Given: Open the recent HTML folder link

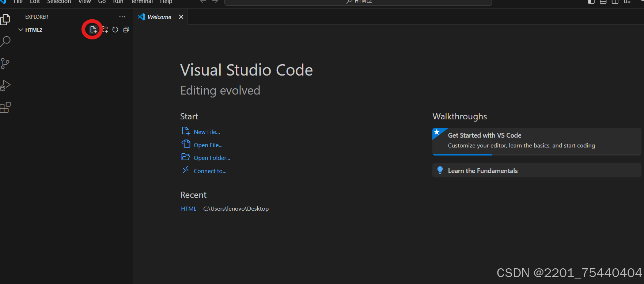Looking at the screenshot, I should 189,208.
